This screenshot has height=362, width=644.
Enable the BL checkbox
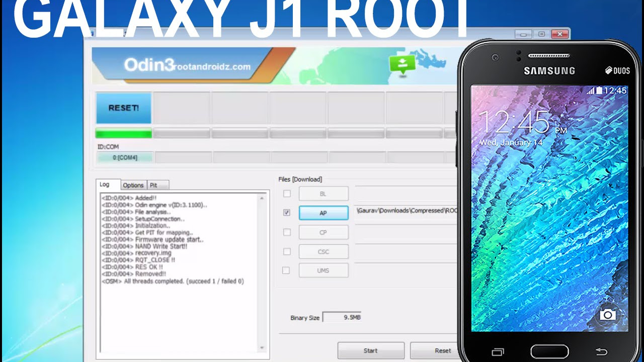286,194
